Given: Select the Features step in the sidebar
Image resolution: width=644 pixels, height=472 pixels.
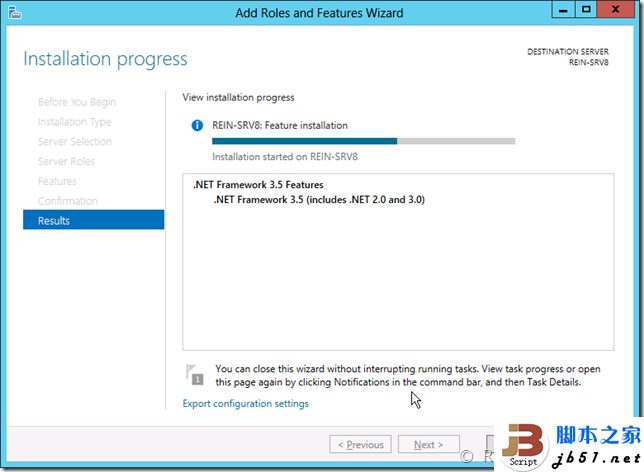Looking at the screenshot, I should pos(57,181).
